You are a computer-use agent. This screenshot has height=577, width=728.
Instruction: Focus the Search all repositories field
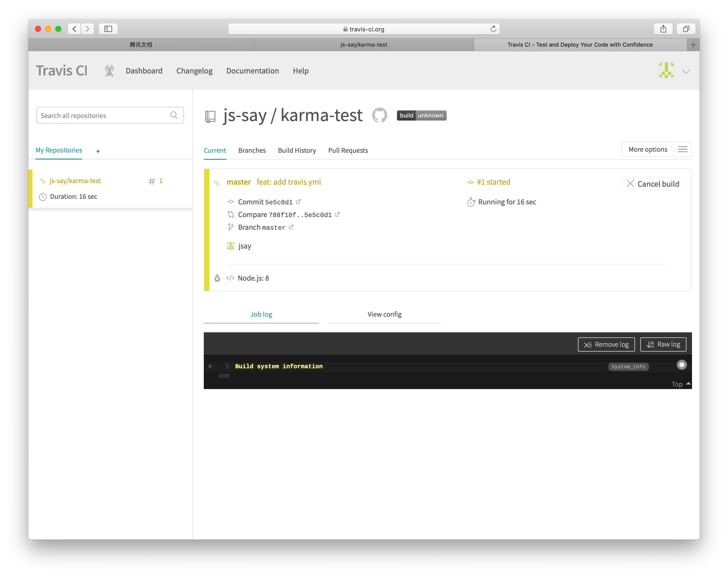click(x=110, y=116)
